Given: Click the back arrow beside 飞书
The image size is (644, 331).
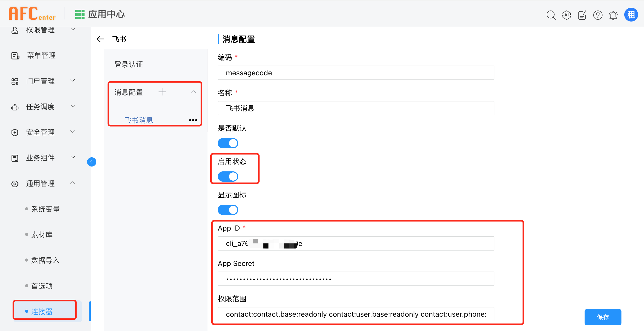Looking at the screenshot, I should pyautogui.click(x=101, y=39).
